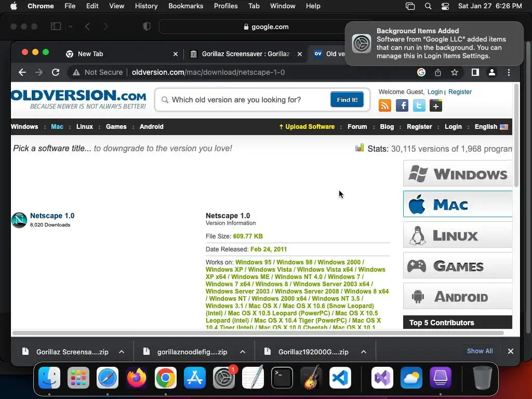Viewport: 532px width, 399px height.
Task: Click the Windows platform banner
Action: pos(457,174)
